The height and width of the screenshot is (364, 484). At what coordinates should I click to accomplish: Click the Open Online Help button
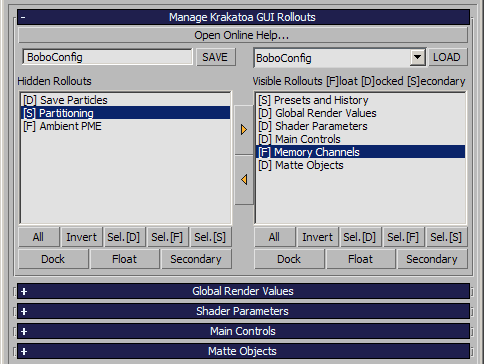tap(243, 35)
